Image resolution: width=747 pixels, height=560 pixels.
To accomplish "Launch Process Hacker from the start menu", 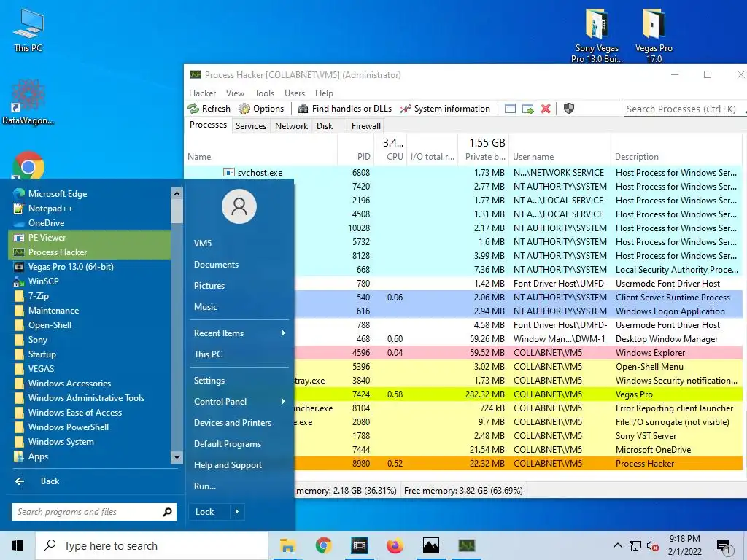I will 90,252.
